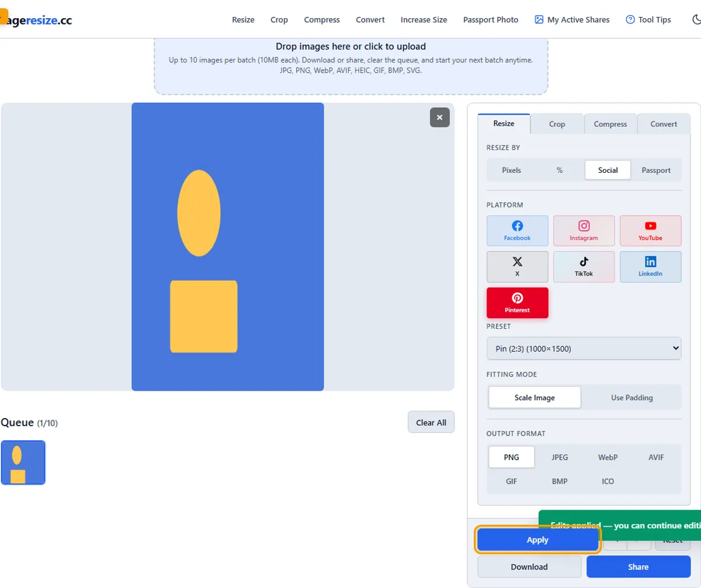The image size is (701, 588).
Task: Switch to Compress panel tab
Action: [610, 124]
